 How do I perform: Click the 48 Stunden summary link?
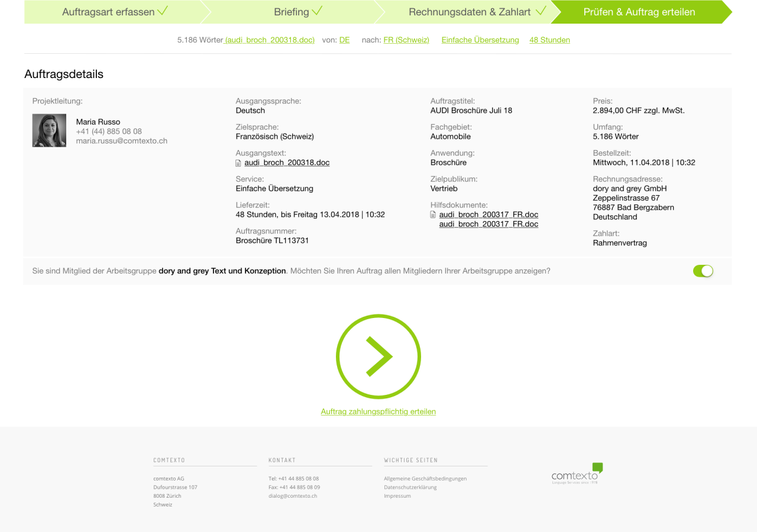(549, 40)
